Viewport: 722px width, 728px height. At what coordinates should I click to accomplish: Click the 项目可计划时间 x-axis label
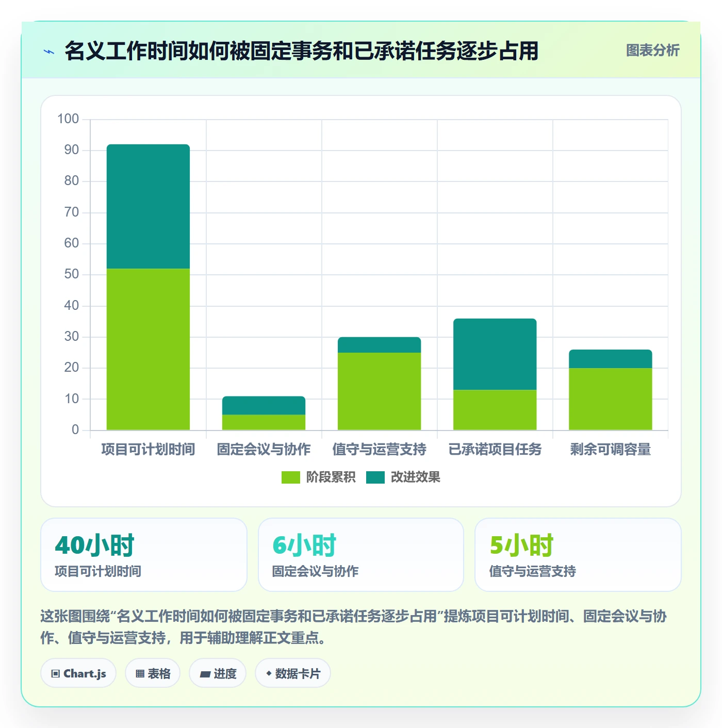pos(148,450)
